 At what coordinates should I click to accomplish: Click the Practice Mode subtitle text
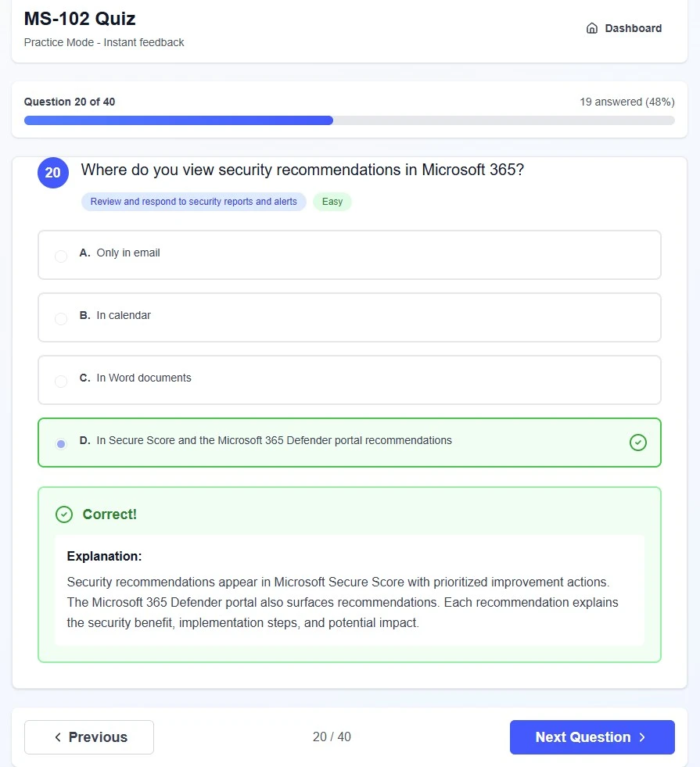point(104,42)
